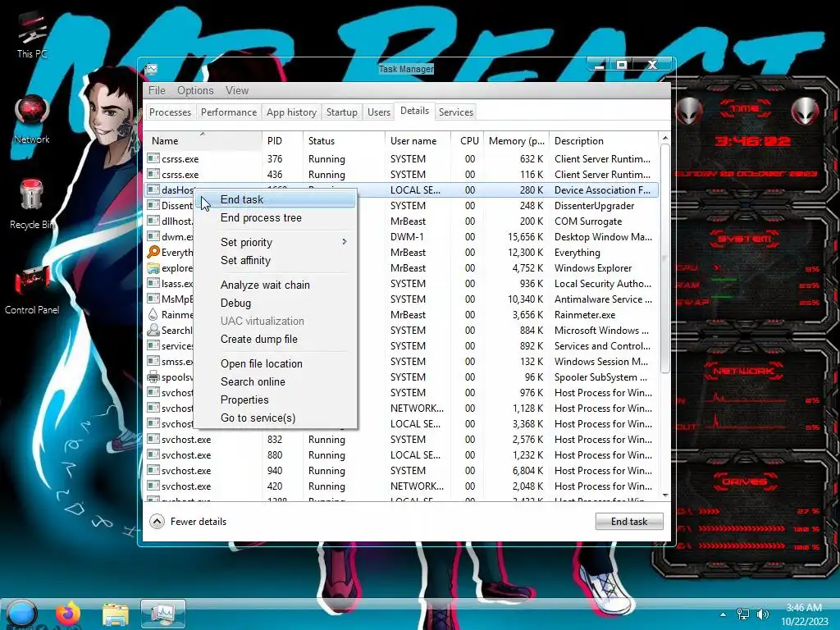Select Search online
Image resolution: width=840 pixels, height=630 pixels.
pos(275,381)
